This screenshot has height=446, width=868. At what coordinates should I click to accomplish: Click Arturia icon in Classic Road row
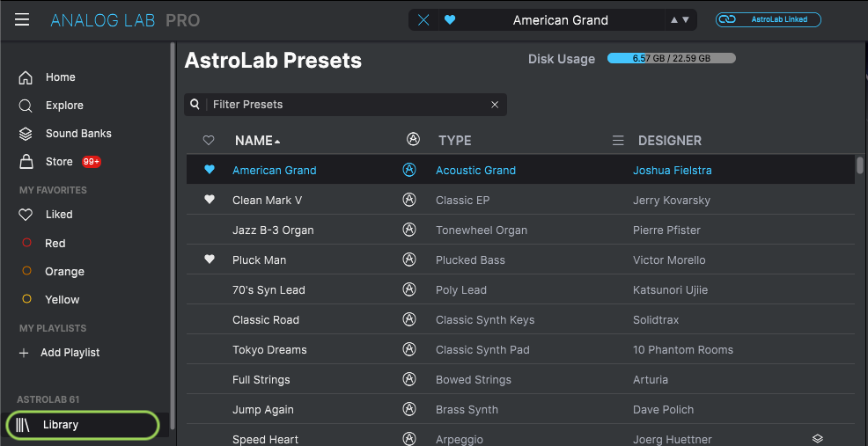pyautogui.click(x=409, y=319)
